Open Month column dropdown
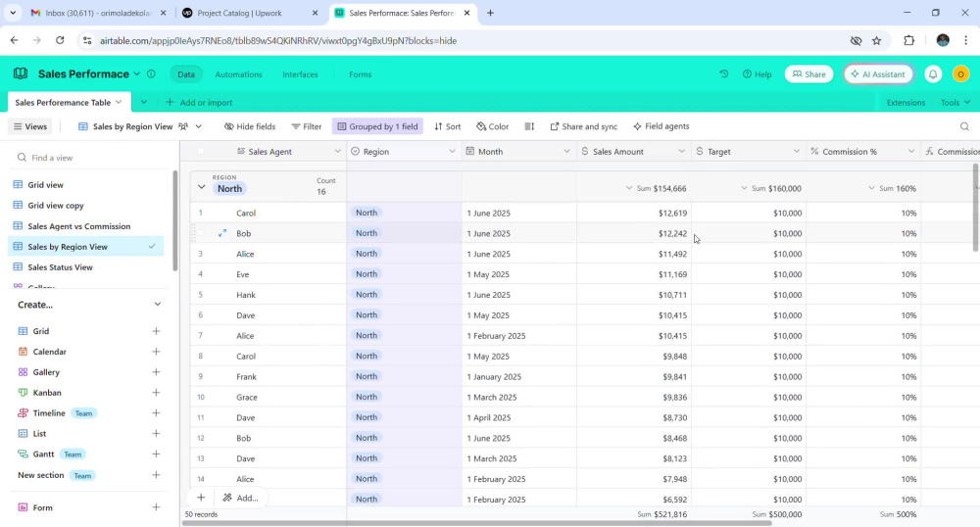 566,151
